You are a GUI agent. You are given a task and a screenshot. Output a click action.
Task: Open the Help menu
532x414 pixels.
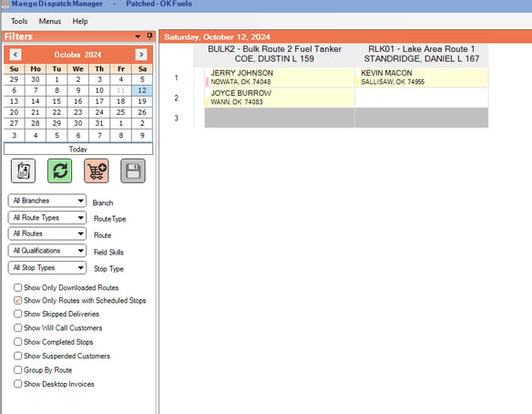coord(80,21)
